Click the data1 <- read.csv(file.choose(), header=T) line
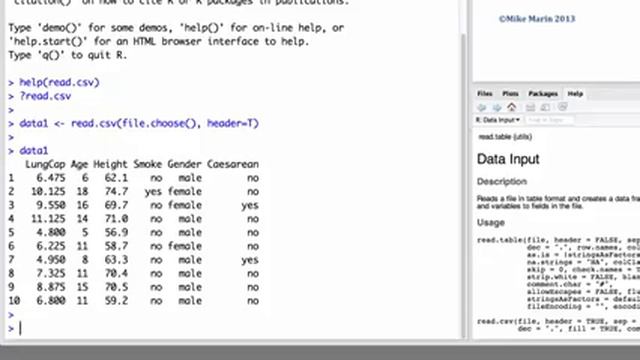The image size is (640, 360). [139, 123]
